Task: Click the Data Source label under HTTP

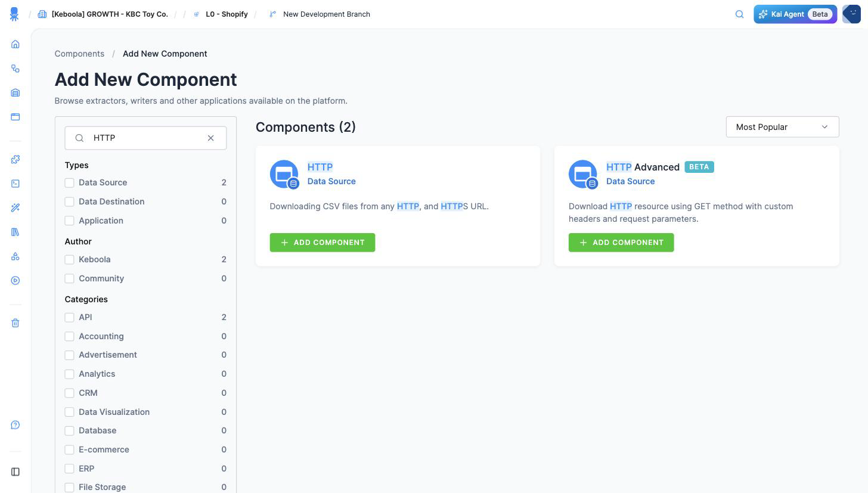Action: [331, 181]
